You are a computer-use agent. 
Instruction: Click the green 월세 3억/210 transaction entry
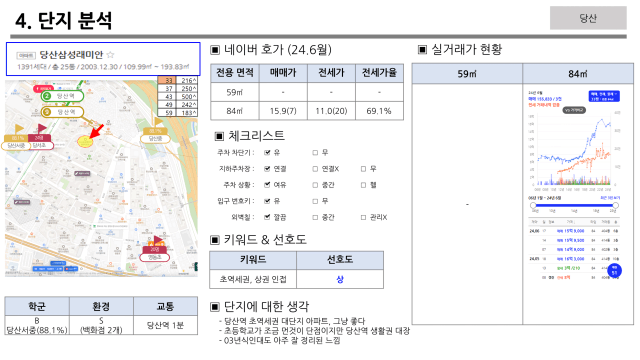[568, 268]
